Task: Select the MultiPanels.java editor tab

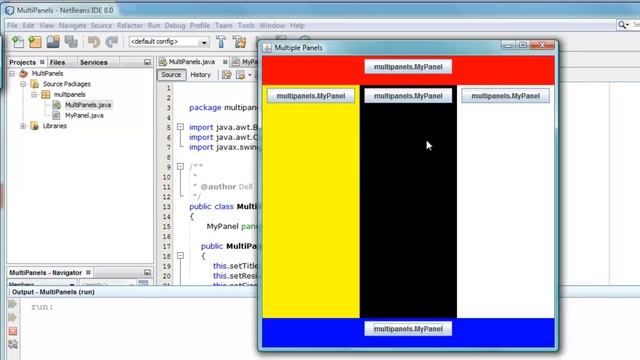Action: point(191,62)
